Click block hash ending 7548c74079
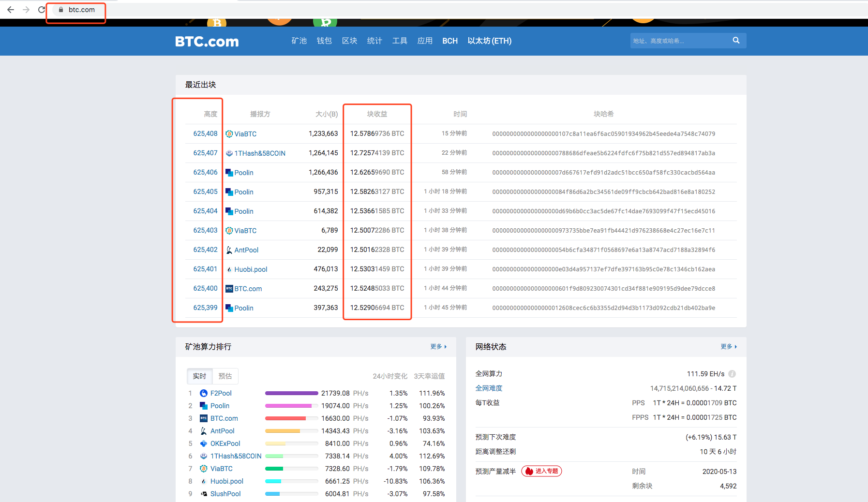868x502 pixels. tap(604, 134)
